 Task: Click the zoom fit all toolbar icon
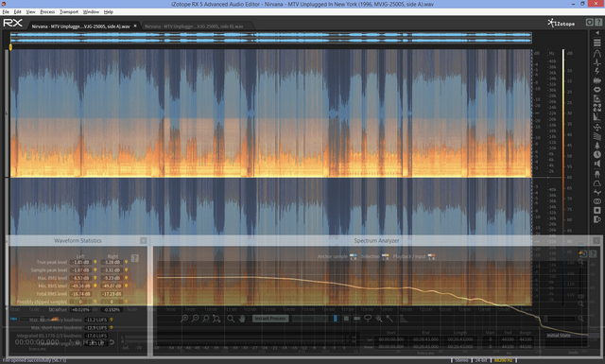pos(216,319)
